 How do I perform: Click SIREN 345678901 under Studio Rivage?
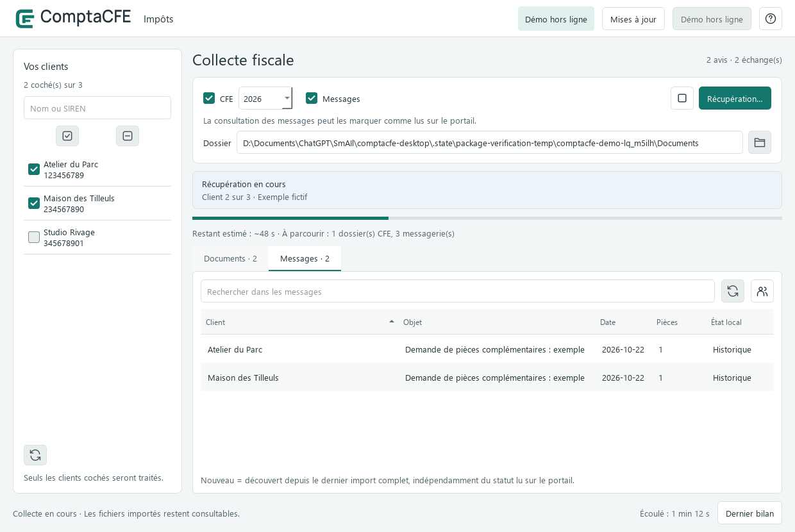tap(63, 244)
